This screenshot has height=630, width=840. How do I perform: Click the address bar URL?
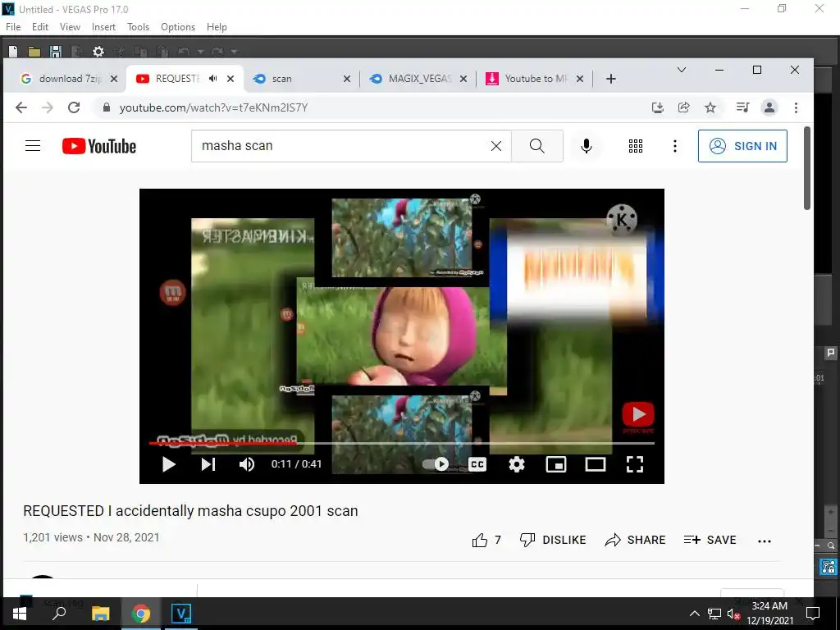pyautogui.click(x=214, y=107)
